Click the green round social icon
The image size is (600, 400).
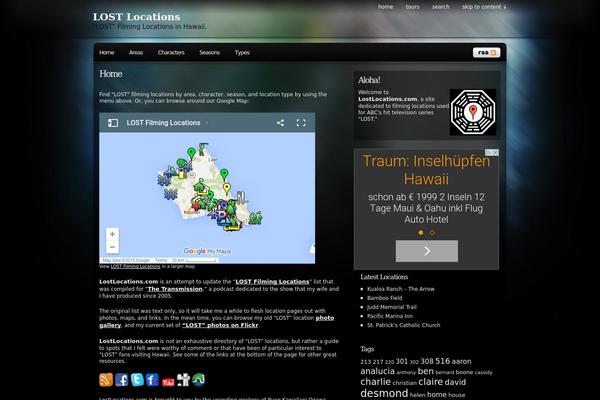[x=199, y=380]
